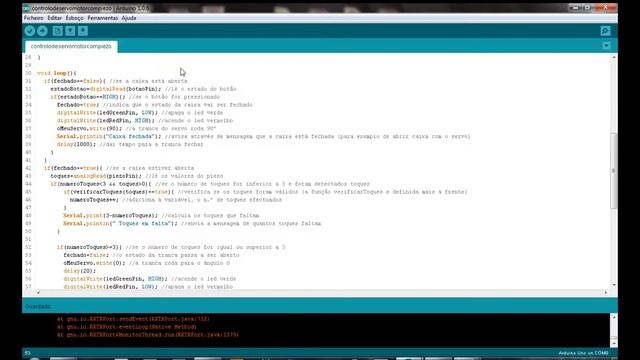Click the Verify sketch checkmark icon
The height and width of the screenshot is (360, 640).
29,31
